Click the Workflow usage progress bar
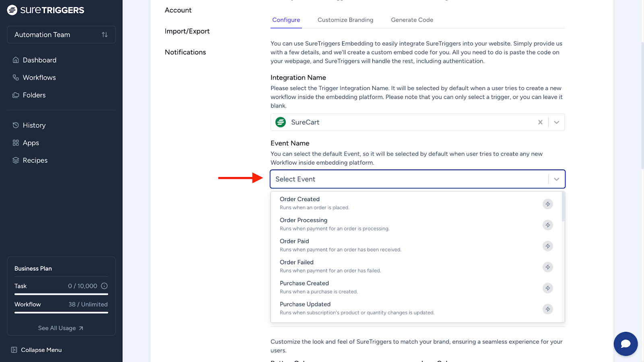Image resolution: width=644 pixels, height=362 pixels. [x=61, y=313]
